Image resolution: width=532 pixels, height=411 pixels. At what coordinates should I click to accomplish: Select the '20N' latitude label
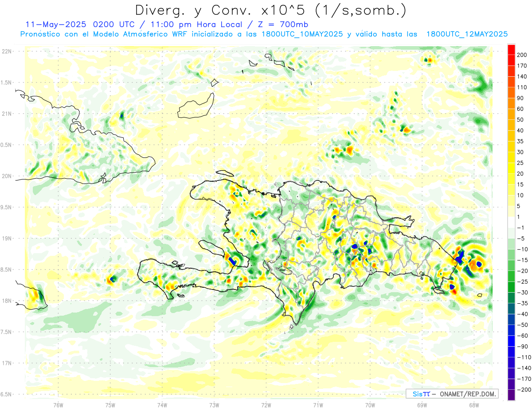(6, 176)
